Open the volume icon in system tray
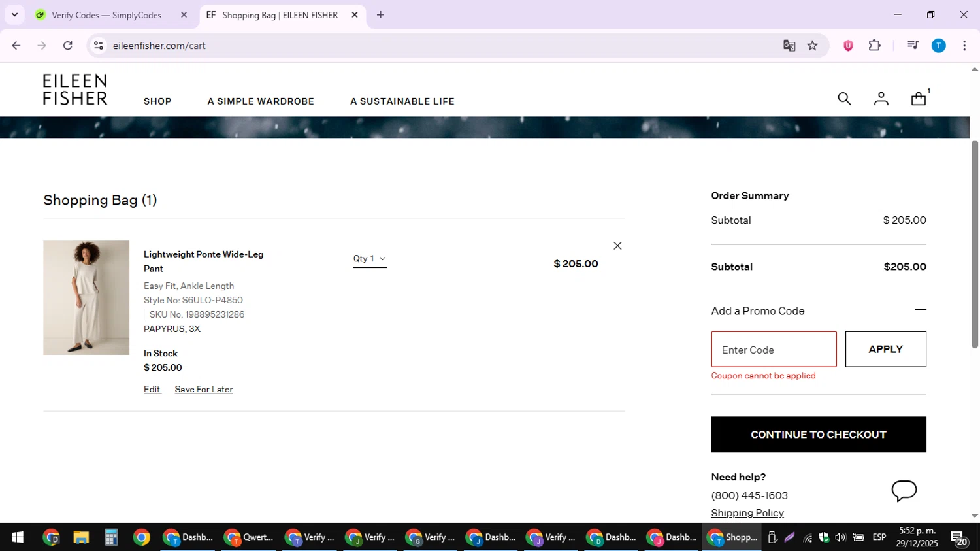The image size is (980, 551). click(840, 537)
